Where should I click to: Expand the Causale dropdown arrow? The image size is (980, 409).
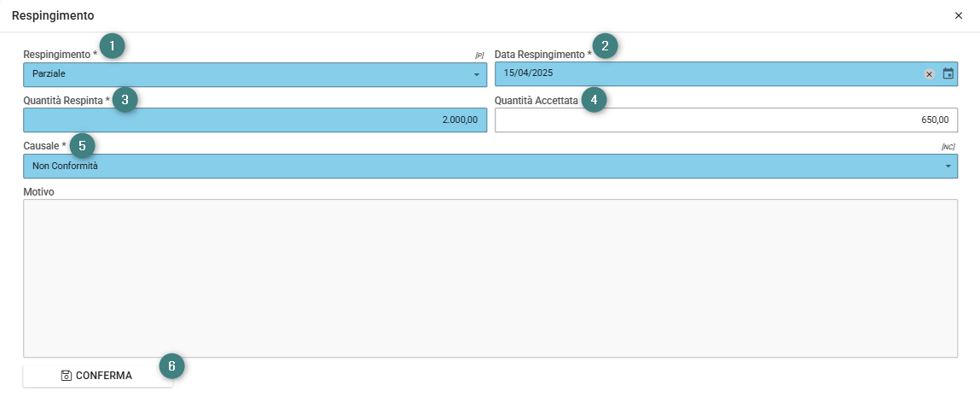(948, 167)
